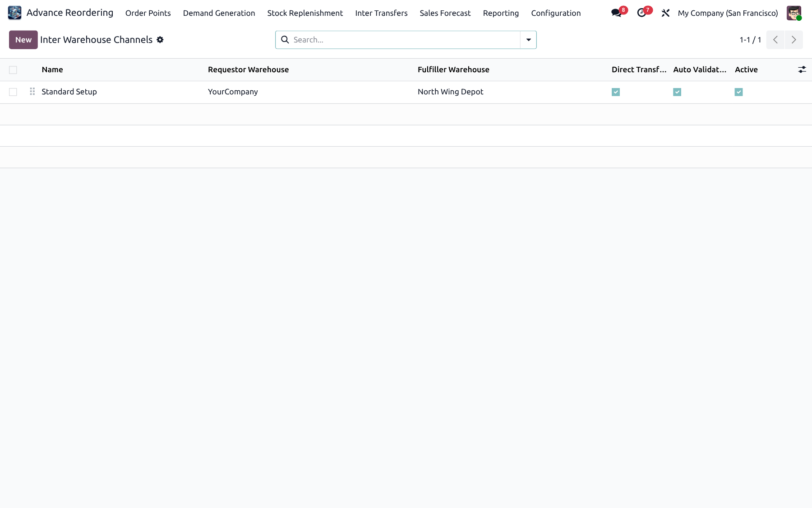Click the Advance Reordering app title
The width and height of the screenshot is (812, 508).
click(x=70, y=13)
